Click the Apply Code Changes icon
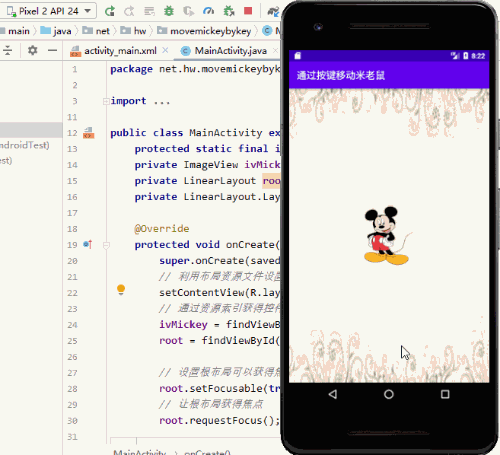Viewport: 500px width, 455px height. 149,11
